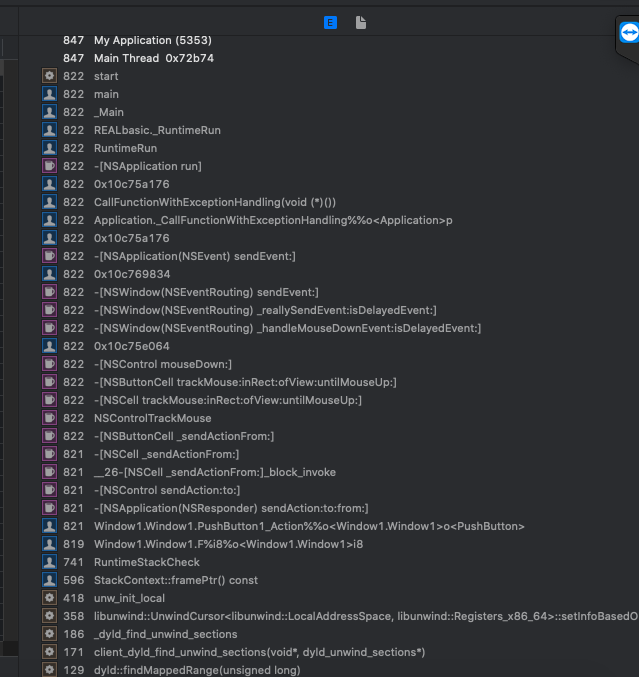Click the gear icon next to unw_init_local
The height and width of the screenshot is (677, 639).
(x=49, y=598)
